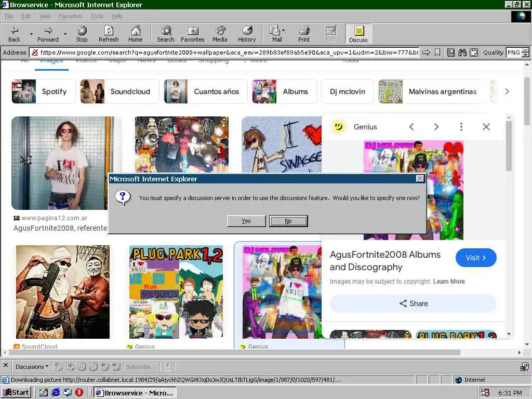This screenshot has height=399, width=532.
Task: Choose No in the dialog
Action: [288, 221]
